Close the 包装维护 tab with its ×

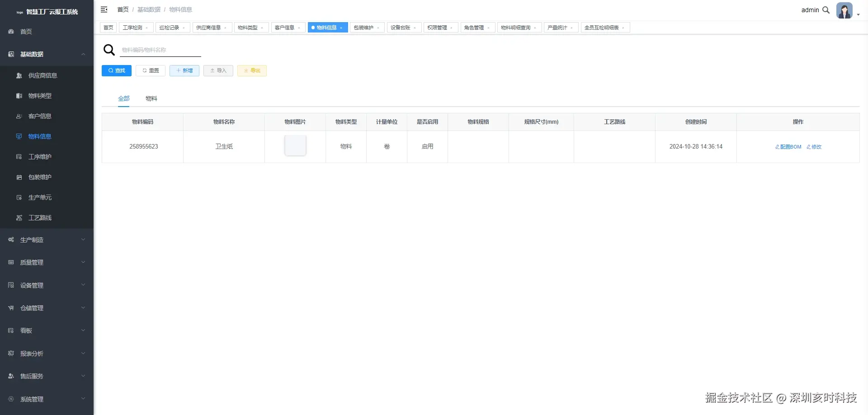tap(378, 28)
